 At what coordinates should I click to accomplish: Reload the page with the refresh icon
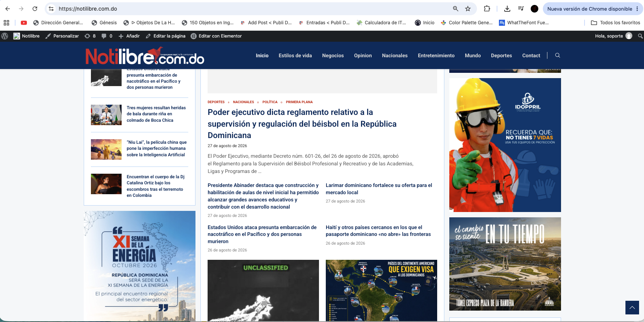click(35, 9)
